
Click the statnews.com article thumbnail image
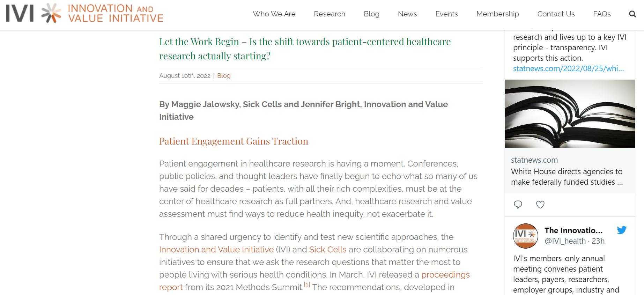[570, 114]
